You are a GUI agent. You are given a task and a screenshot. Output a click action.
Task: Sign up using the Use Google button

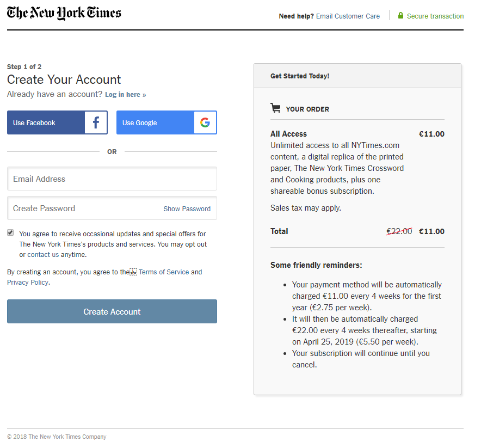click(166, 122)
